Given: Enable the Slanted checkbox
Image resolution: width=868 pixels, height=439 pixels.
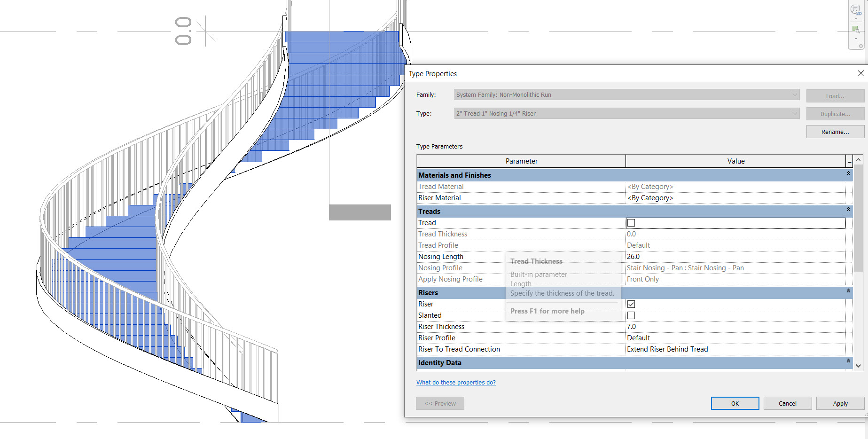Looking at the screenshot, I should (x=631, y=315).
